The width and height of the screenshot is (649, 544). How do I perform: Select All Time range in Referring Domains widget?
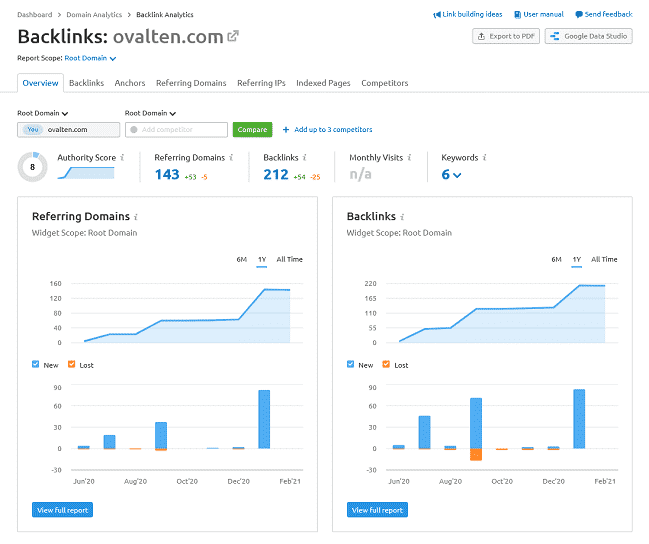click(x=289, y=260)
